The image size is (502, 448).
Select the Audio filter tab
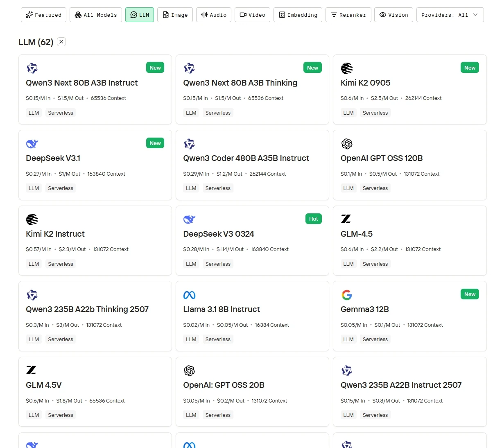(x=214, y=15)
